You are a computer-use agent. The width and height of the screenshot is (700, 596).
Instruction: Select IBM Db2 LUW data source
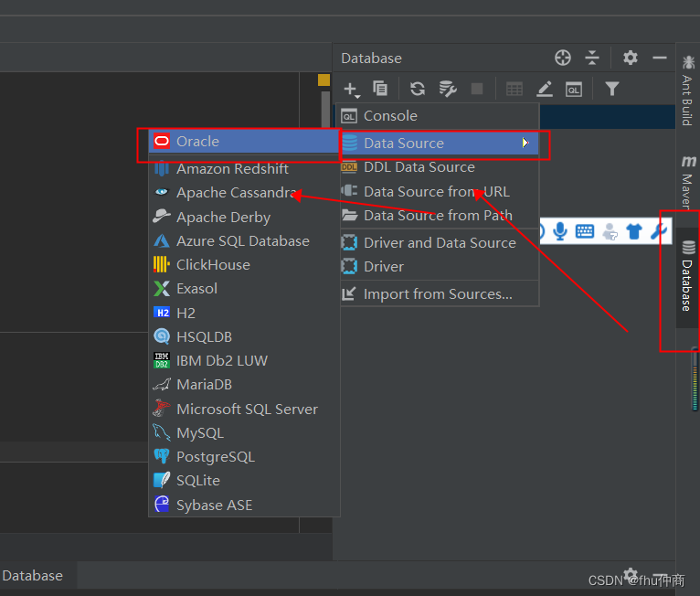click(244, 361)
